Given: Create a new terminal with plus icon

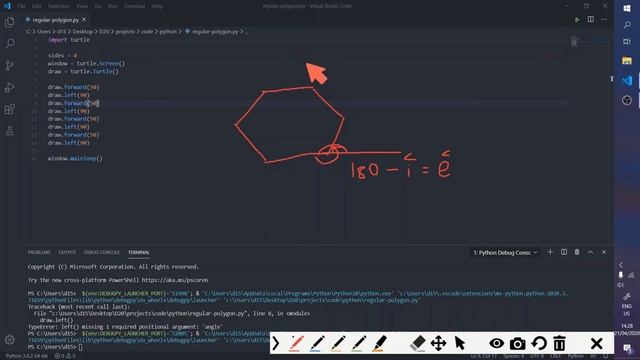Looking at the screenshot, I should coord(550,252).
